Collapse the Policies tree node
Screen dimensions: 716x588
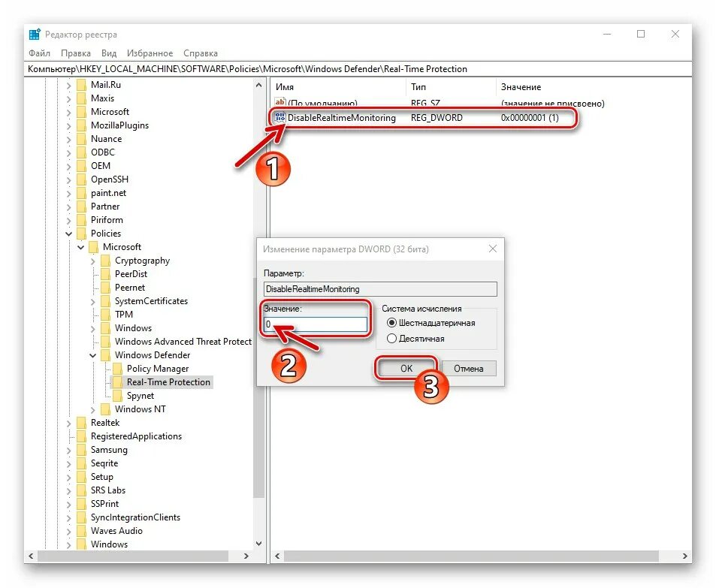point(68,234)
